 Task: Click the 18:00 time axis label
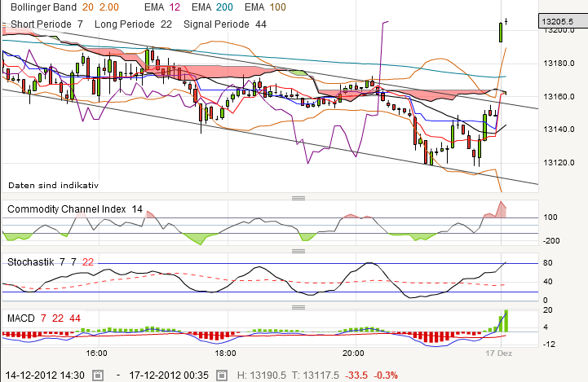(225, 353)
